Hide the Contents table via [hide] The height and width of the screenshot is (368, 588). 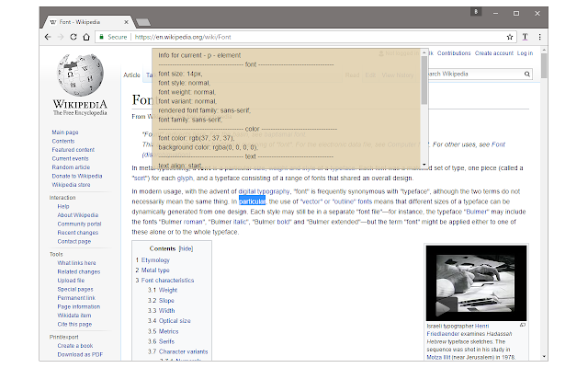point(186,248)
